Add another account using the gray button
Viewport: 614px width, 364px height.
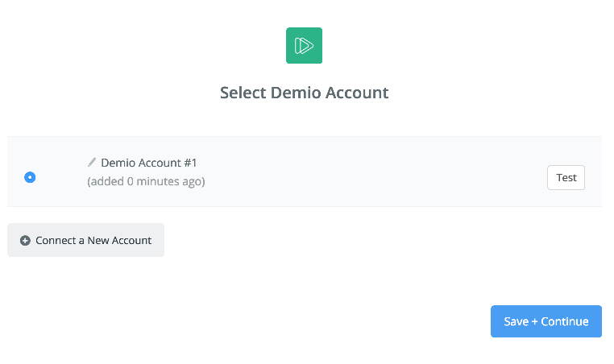(85, 240)
